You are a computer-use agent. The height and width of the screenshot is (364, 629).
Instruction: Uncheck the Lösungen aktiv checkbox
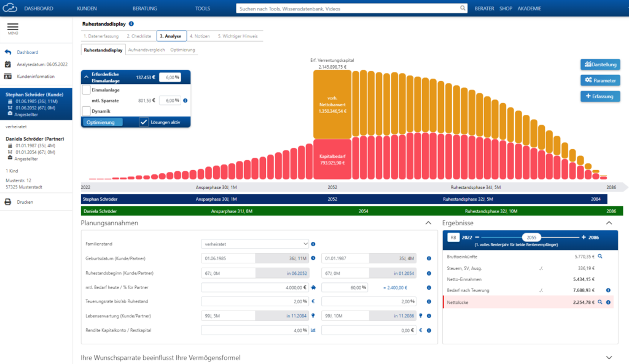coord(144,122)
